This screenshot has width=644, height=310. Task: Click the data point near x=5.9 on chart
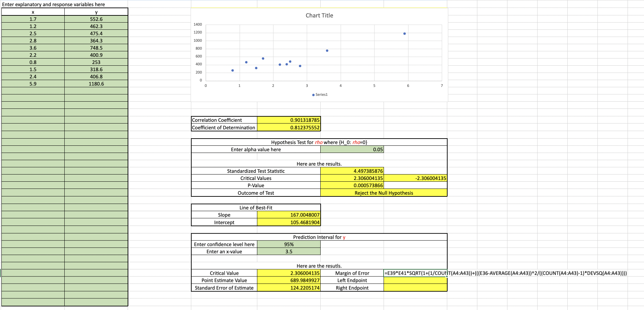tap(404, 34)
